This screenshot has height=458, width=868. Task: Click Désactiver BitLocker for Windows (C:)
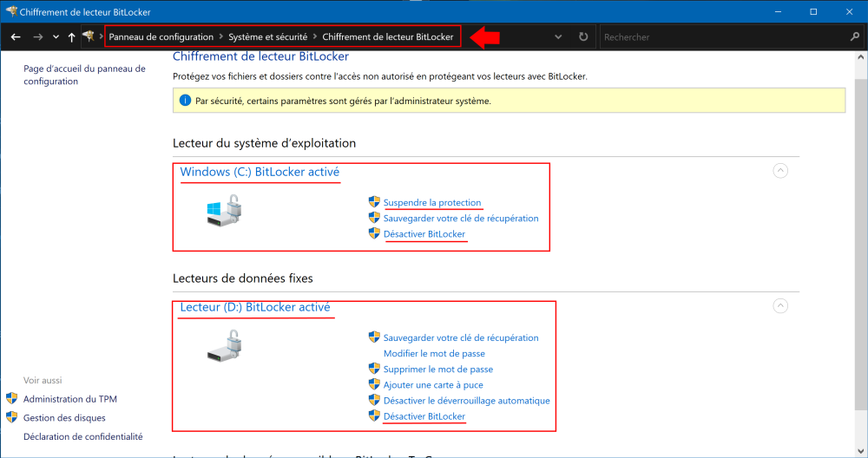(424, 234)
